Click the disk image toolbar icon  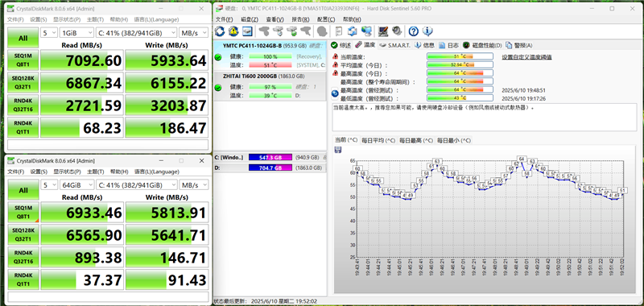pyautogui.click(x=247, y=31)
